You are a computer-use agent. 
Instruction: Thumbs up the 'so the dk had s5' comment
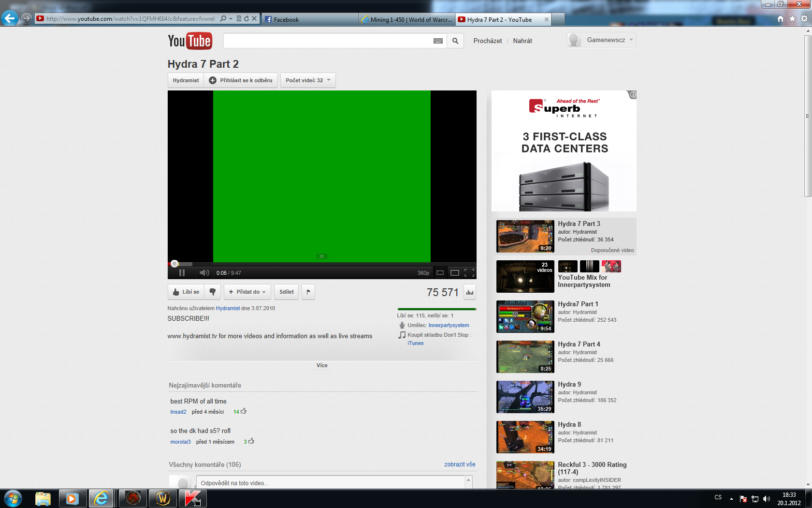(x=251, y=441)
